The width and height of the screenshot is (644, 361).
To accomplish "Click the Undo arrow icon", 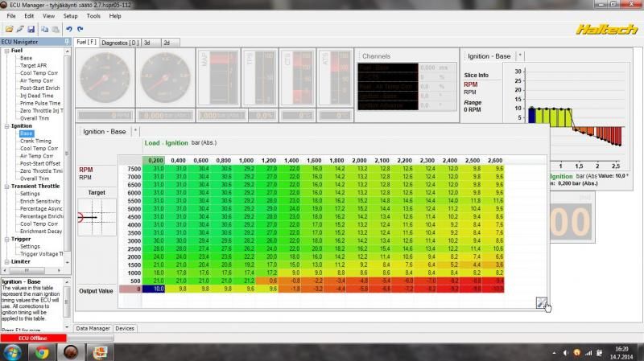I will click(x=69, y=29).
